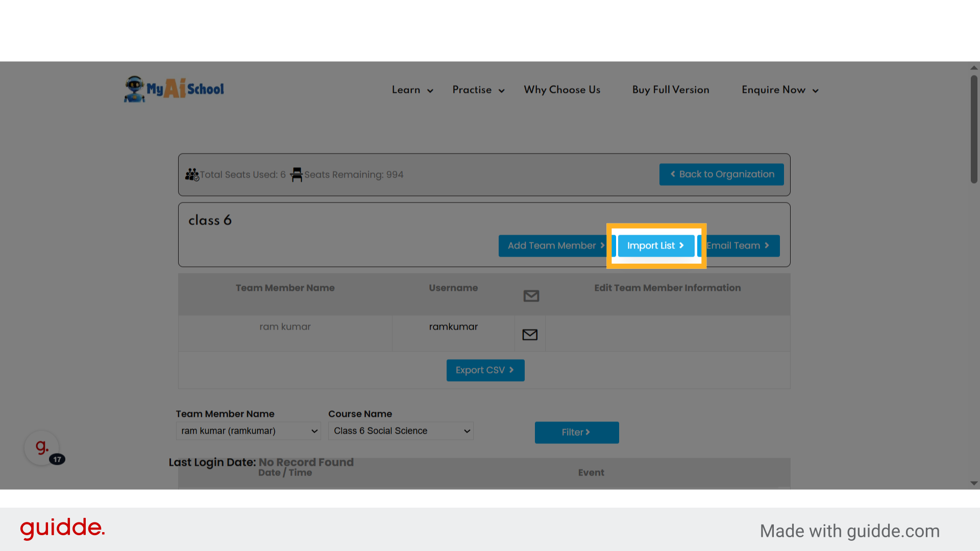
Task: Click Export CSV below the member table
Action: (485, 370)
